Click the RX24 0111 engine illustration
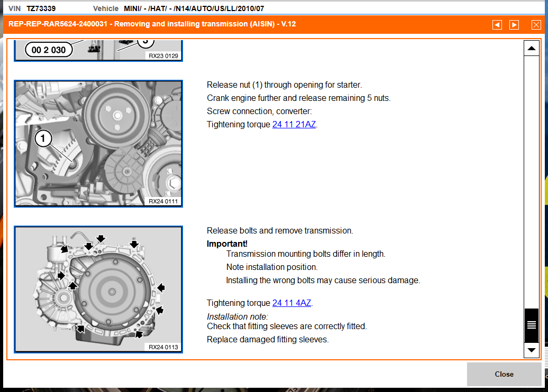The width and height of the screenshot is (548, 392). click(98, 143)
